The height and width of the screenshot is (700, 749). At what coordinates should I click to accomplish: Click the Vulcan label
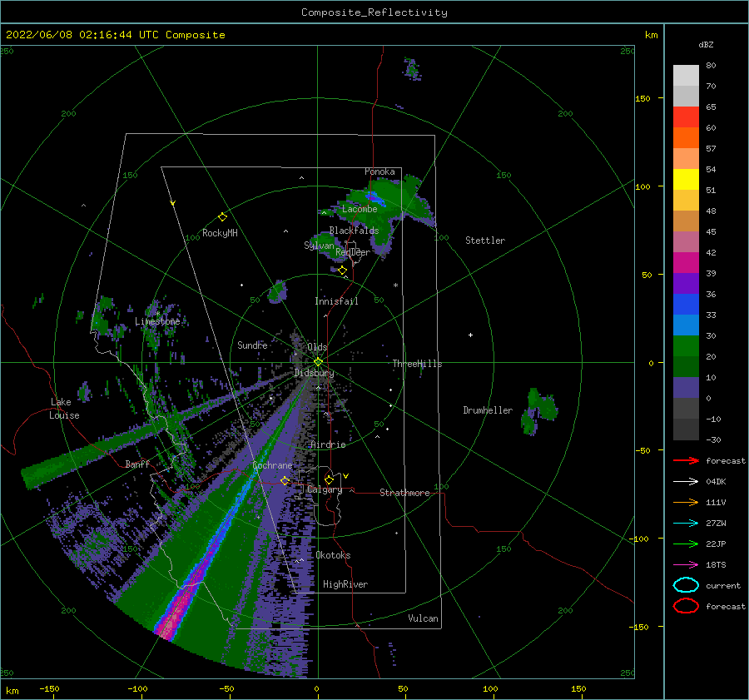point(423,618)
